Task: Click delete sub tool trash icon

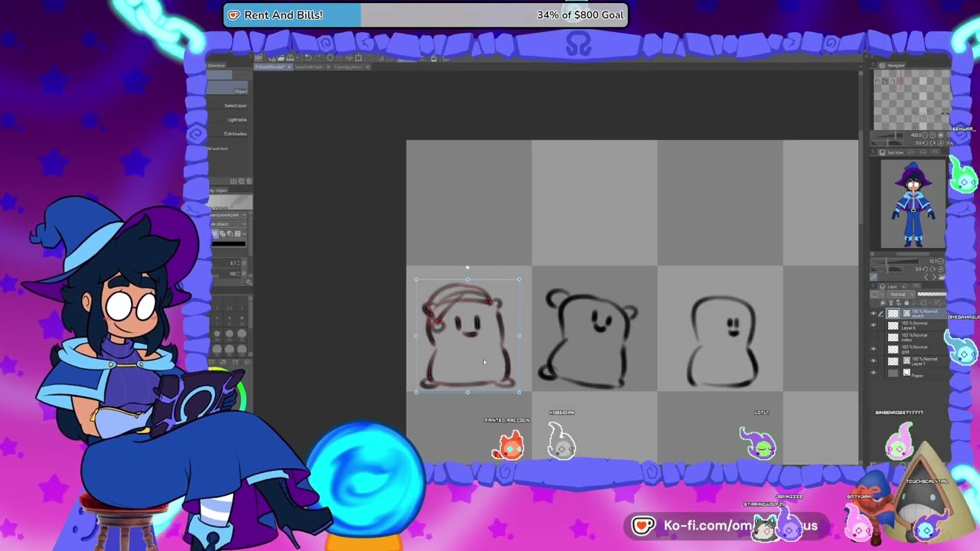Action: (249, 181)
